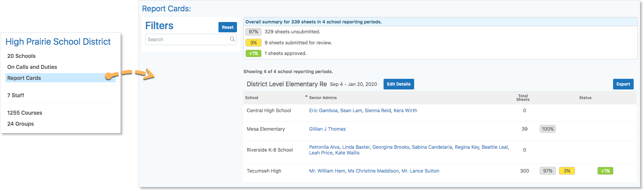Screen dimensions: 644x191
Task: Open 20 Schools in sidebar
Action: coord(21,56)
